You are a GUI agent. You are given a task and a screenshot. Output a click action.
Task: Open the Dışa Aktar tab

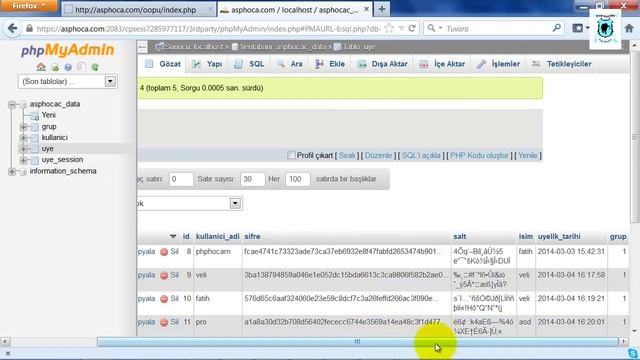click(x=382, y=64)
